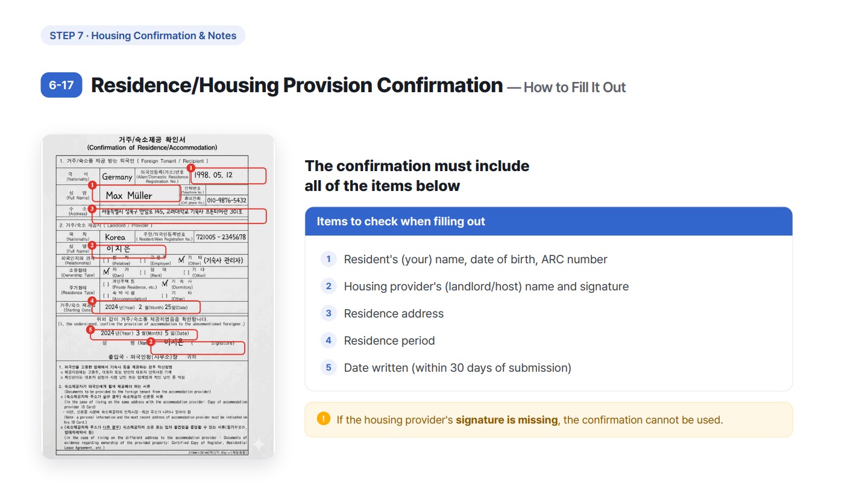Click the bold 'signature is missing' warning text
This screenshot has width=868, height=488.
point(506,420)
